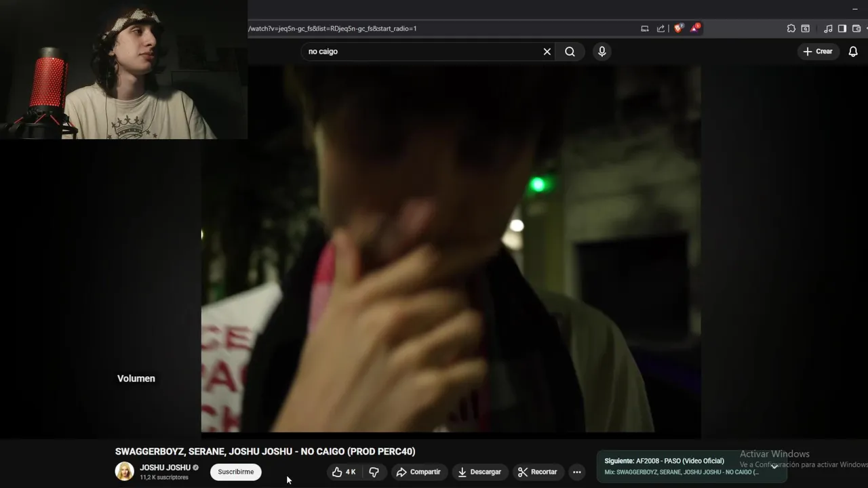Click the Suscribirme button
Screen dimensions: 868x488
pos(236,472)
